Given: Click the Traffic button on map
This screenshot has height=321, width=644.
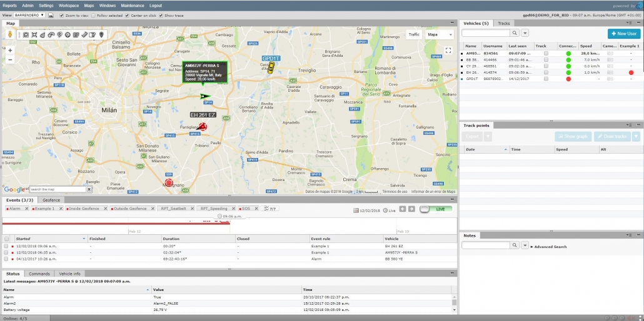Looking at the screenshot, I should click(414, 35).
